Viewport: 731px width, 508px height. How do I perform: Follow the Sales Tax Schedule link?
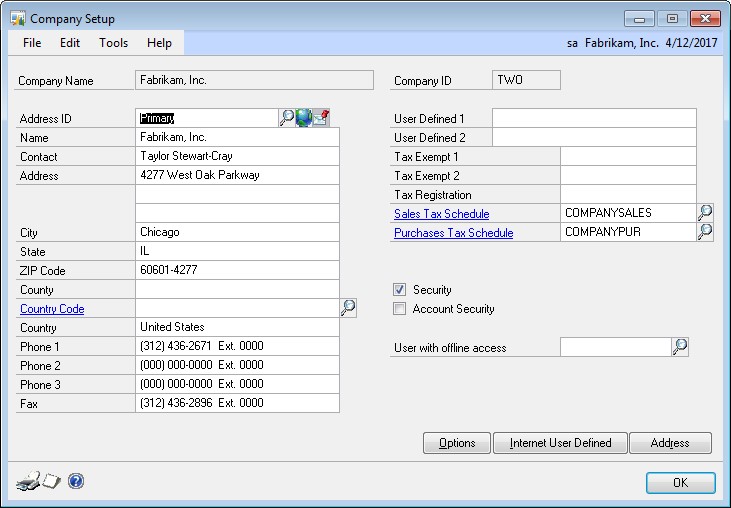(x=441, y=214)
